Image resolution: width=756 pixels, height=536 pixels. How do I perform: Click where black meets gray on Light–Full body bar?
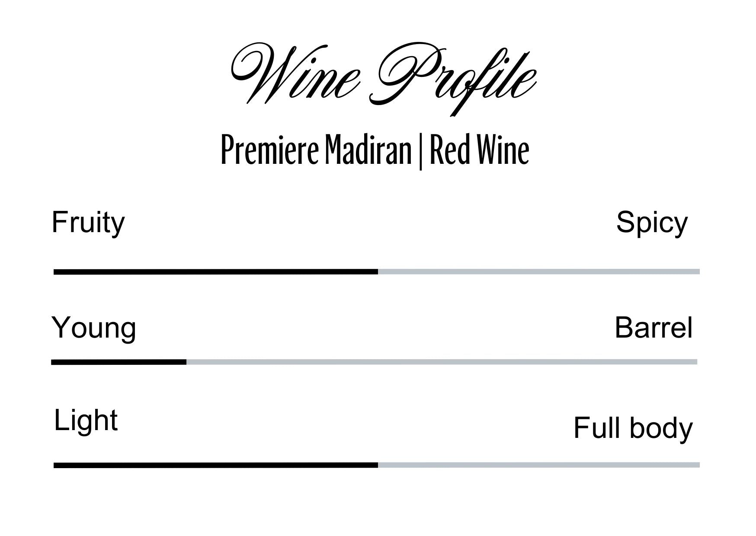pos(378,466)
